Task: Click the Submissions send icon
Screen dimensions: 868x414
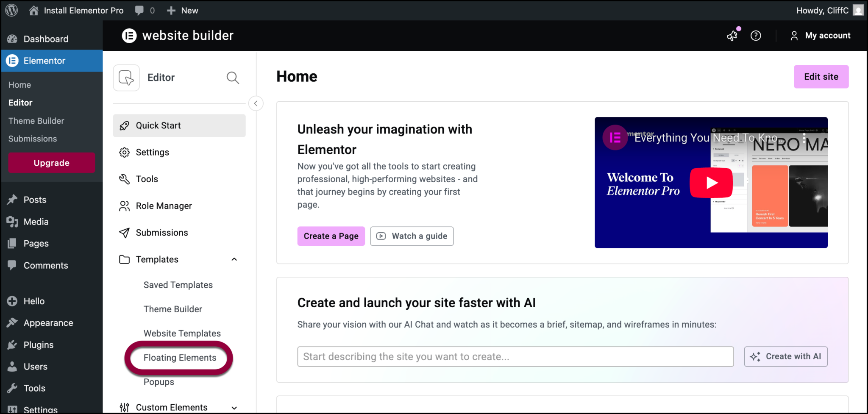Action: tap(125, 232)
